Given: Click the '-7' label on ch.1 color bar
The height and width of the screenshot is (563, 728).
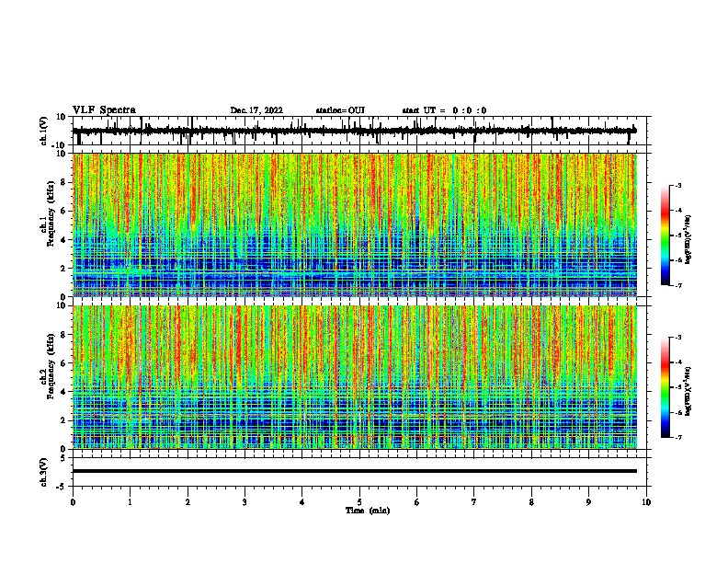Looking at the screenshot, I should point(678,285).
